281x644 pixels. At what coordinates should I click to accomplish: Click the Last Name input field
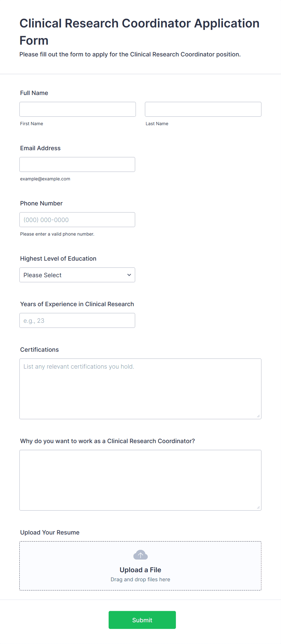[203, 109]
